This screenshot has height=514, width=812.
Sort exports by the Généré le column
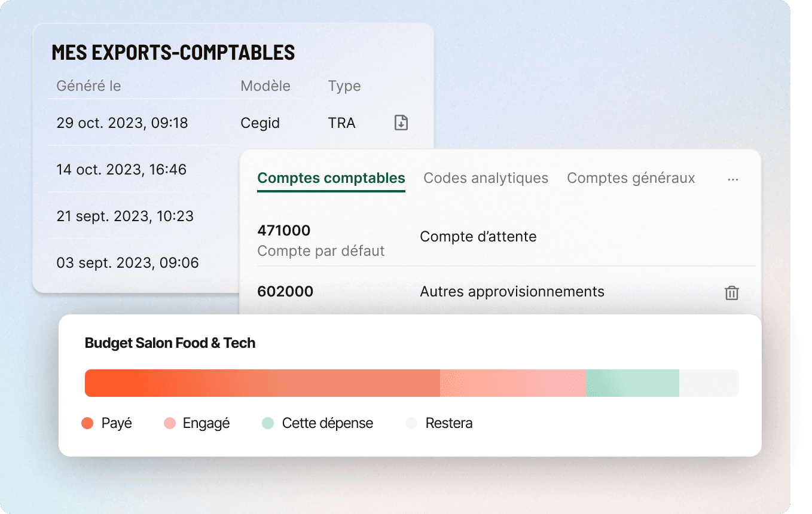pyautogui.click(x=88, y=85)
